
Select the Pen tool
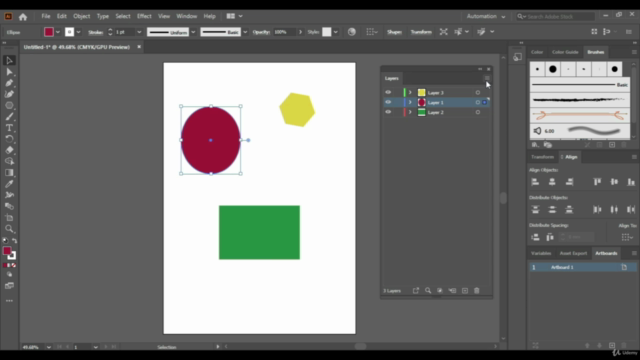pos(9,83)
